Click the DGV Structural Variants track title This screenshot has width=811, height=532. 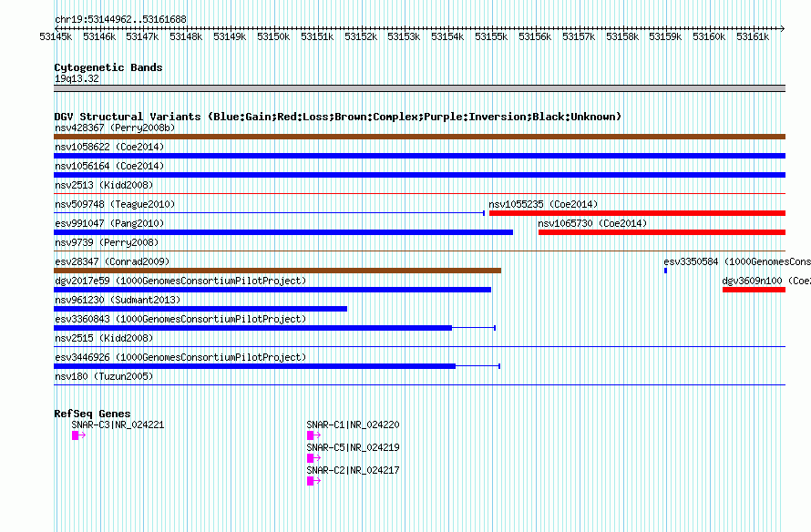coord(338,117)
